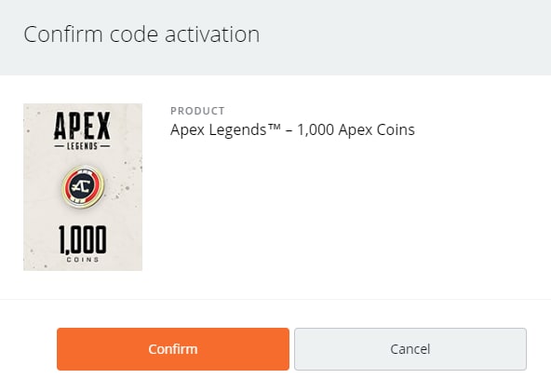Click the APEX logo on the card

tap(82, 126)
